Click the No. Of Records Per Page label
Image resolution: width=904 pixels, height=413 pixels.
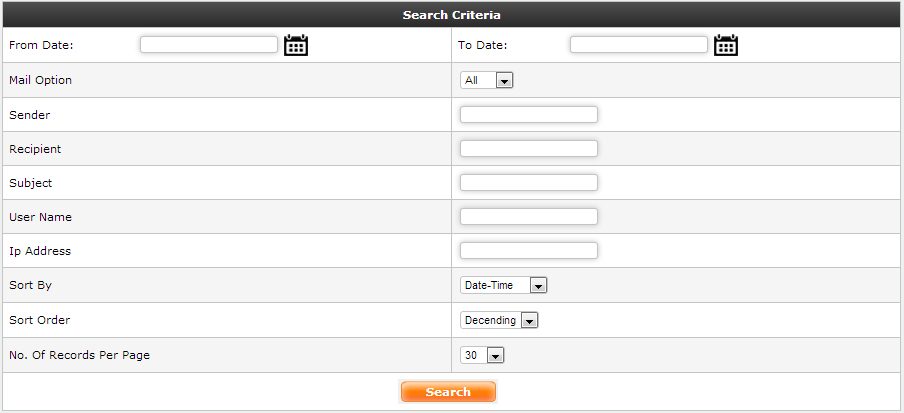pyautogui.click(x=79, y=355)
